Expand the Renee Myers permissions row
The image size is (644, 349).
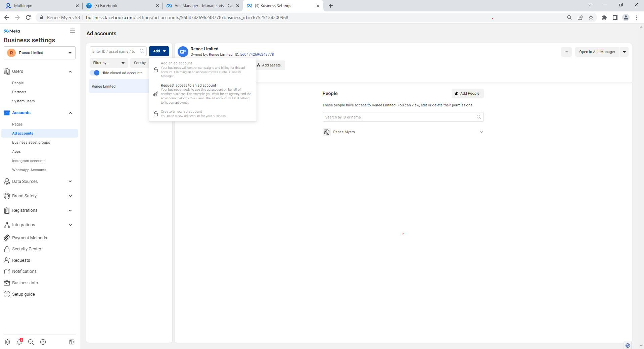[481, 132]
